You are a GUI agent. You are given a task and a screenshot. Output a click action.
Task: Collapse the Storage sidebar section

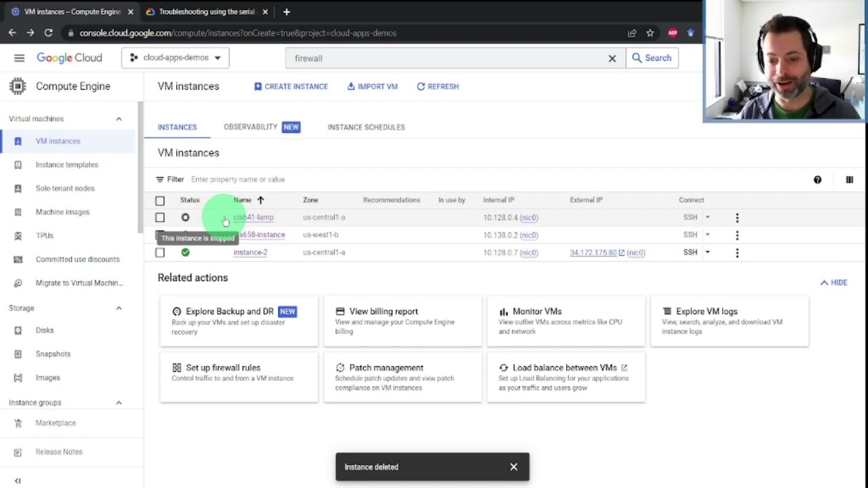tap(119, 308)
